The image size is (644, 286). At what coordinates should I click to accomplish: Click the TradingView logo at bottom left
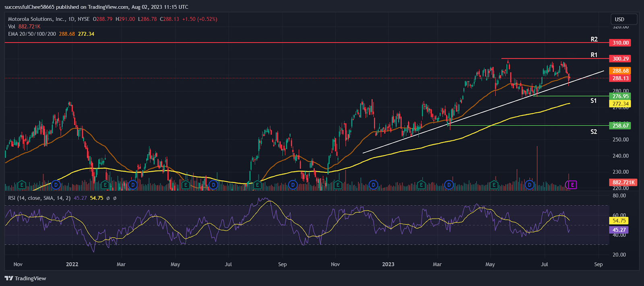click(25, 278)
